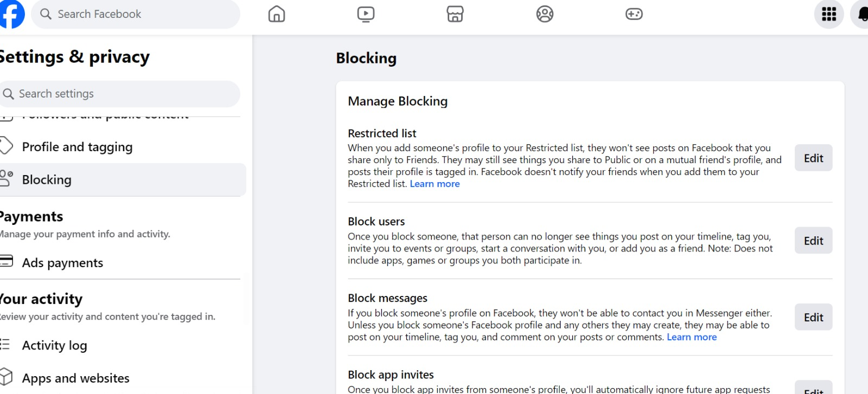Open the Notifications bell icon

(x=861, y=14)
